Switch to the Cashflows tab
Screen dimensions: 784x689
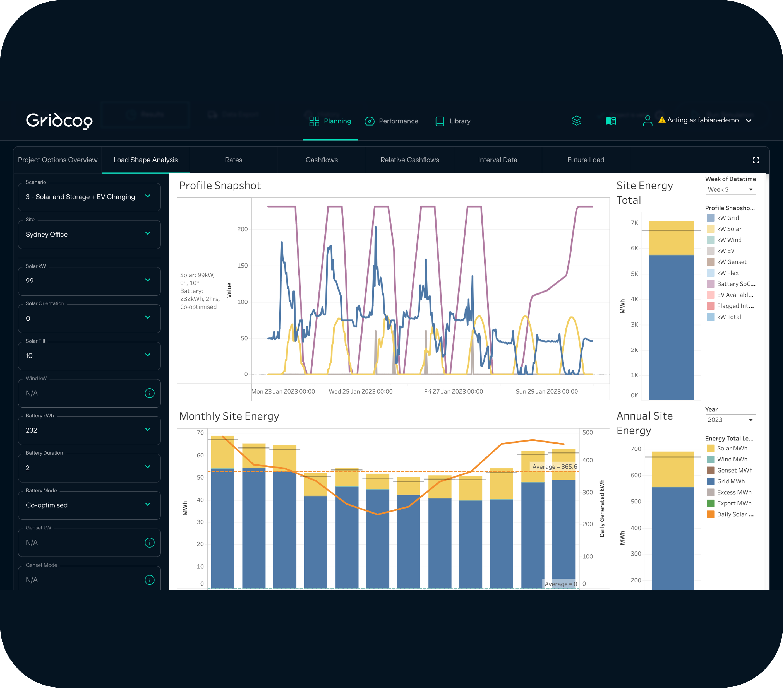[322, 160]
